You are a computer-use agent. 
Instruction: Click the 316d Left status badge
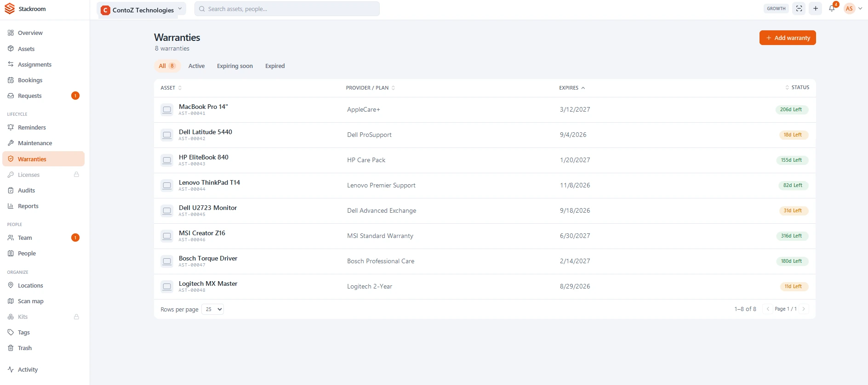click(792, 236)
